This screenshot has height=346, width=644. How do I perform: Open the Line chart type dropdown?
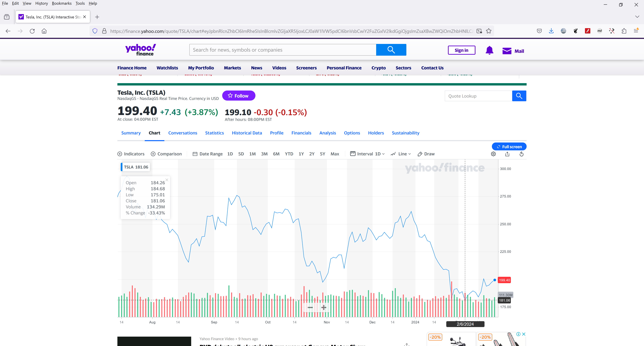click(401, 154)
